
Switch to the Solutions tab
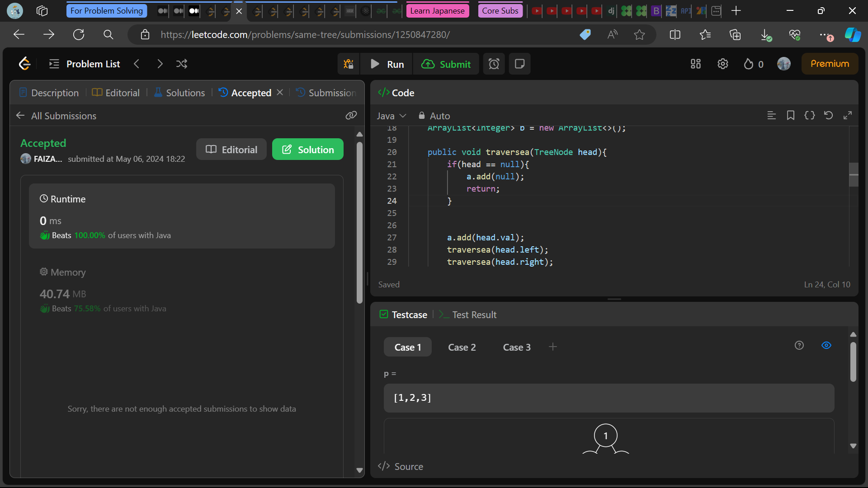click(x=179, y=93)
